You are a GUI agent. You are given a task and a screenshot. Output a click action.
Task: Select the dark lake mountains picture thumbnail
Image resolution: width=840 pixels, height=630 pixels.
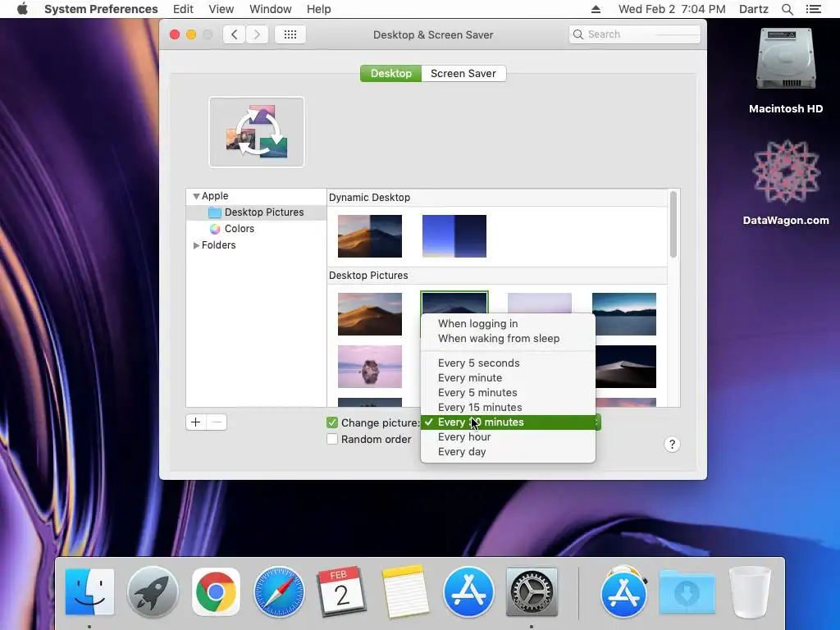click(x=624, y=314)
